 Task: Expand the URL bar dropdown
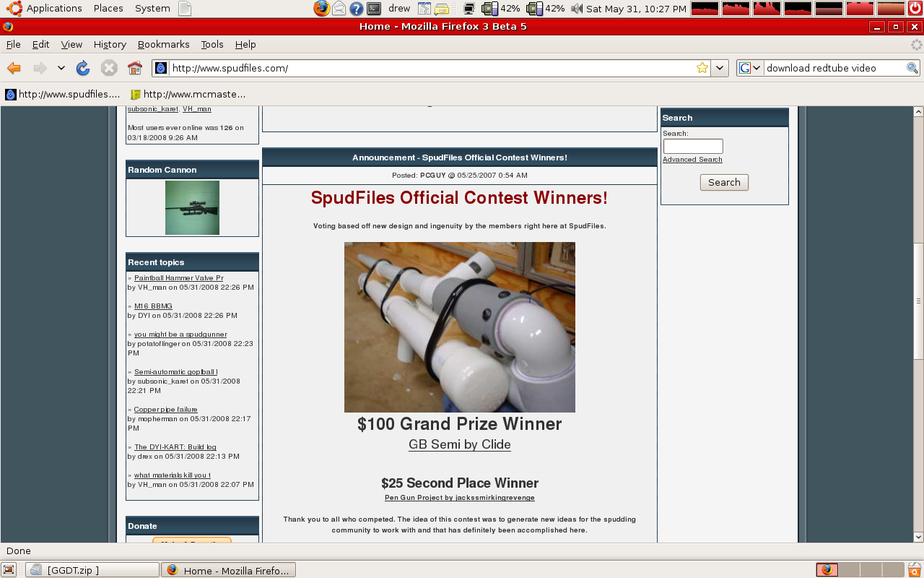click(x=720, y=68)
